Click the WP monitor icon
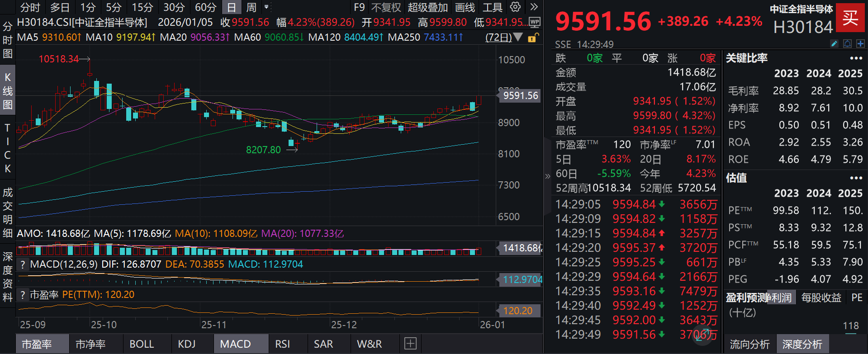This screenshot has width=868, height=354. 534,22
